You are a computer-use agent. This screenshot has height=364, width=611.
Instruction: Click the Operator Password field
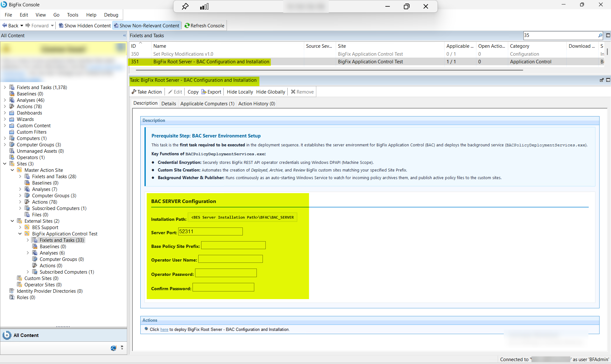click(226, 273)
